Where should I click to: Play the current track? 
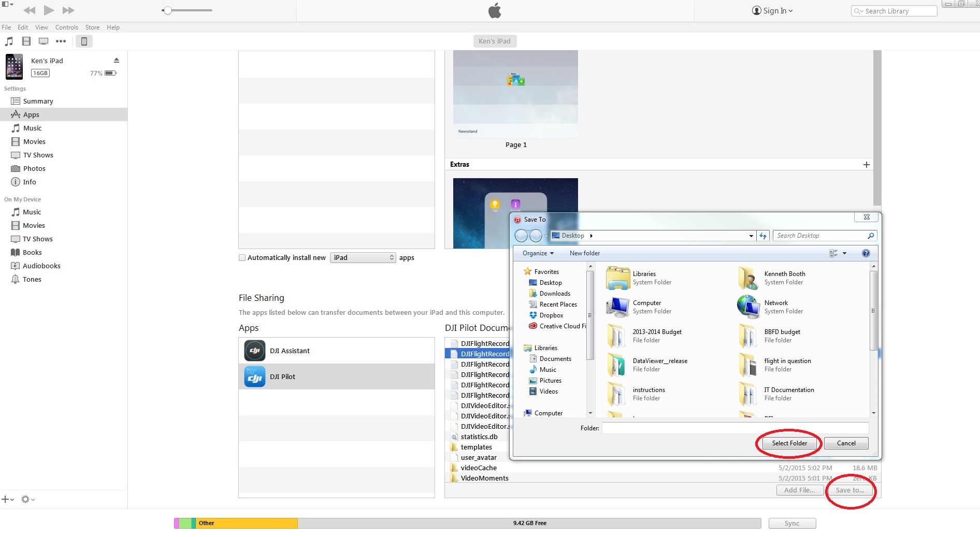49,10
